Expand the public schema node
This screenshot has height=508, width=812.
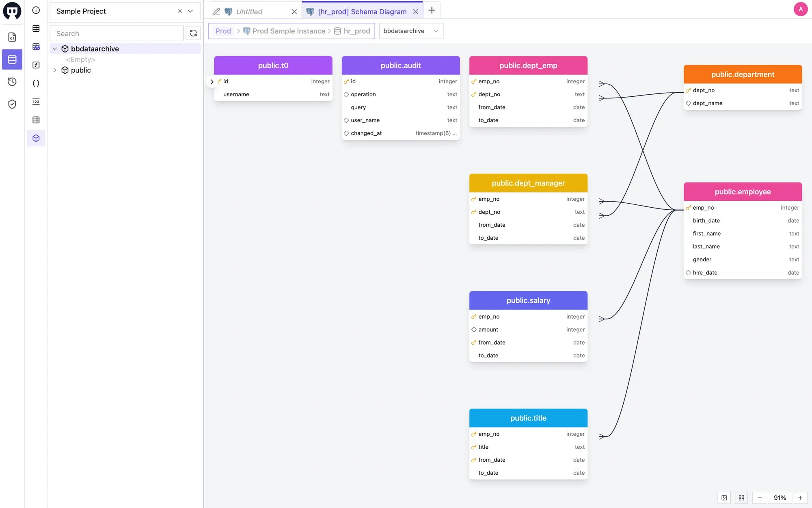coord(55,70)
